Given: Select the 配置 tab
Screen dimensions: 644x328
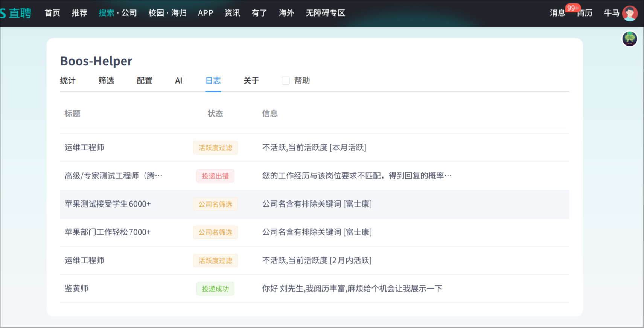Looking at the screenshot, I should pos(145,80).
